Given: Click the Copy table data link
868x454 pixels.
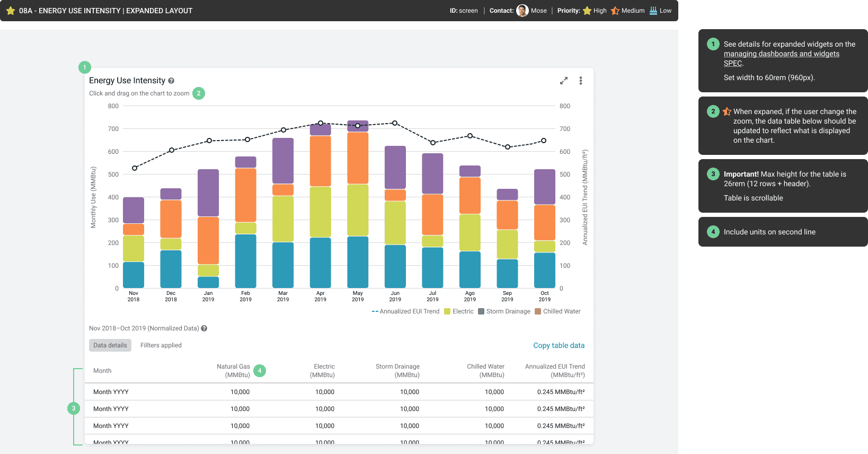Looking at the screenshot, I should pyautogui.click(x=559, y=345).
